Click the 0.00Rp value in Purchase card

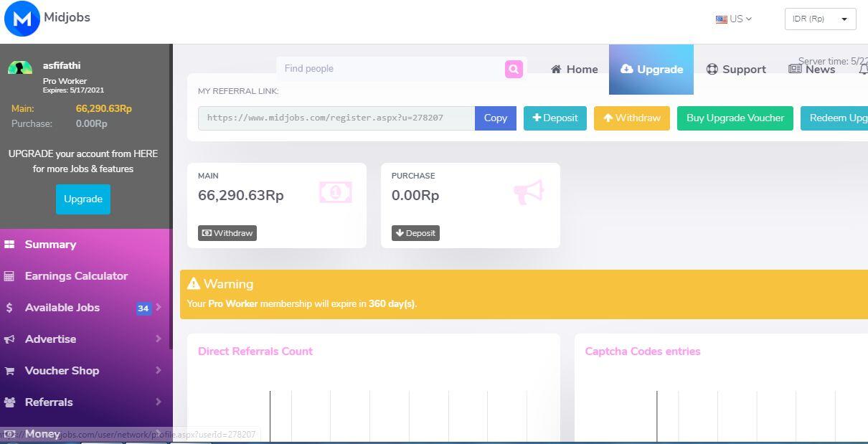(415, 196)
